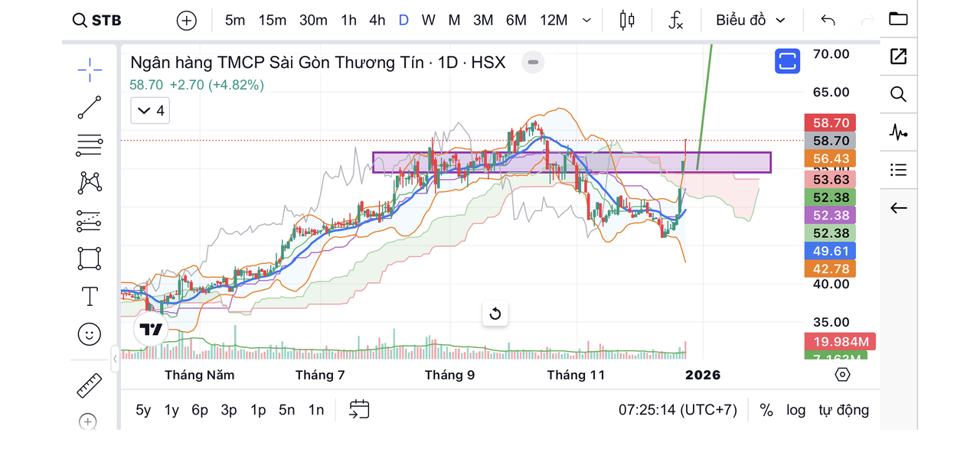
Task: Set date range to 3p
Action: (229, 410)
